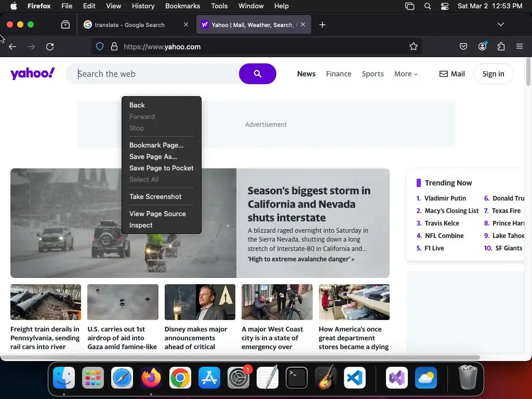
Task: Click the purple Yahoo search magnifier button
Action: (x=258, y=74)
